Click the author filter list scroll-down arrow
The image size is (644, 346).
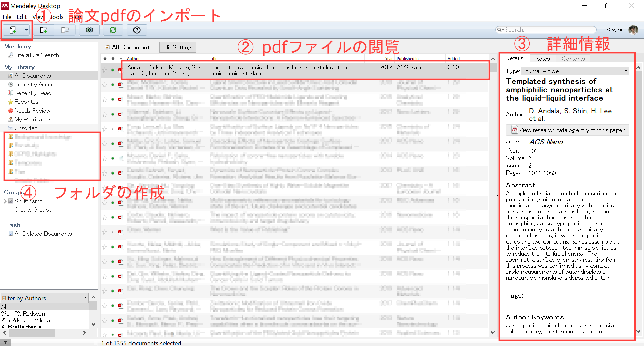click(93, 324)
